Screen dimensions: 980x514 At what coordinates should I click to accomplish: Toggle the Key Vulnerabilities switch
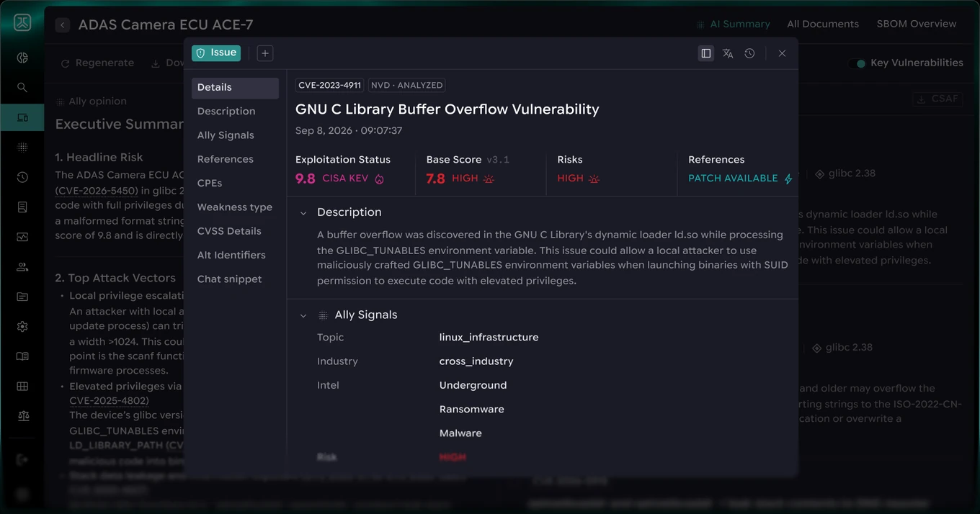click(857, 63)
